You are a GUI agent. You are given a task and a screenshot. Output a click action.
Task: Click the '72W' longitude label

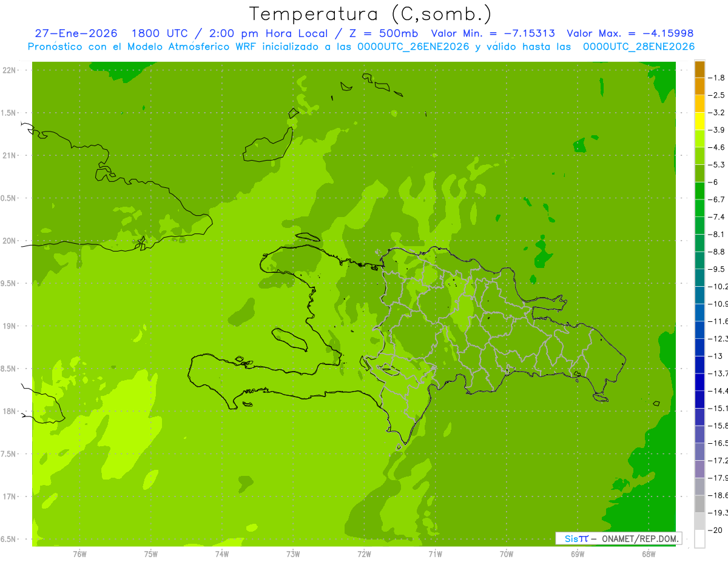pos(364,554)
